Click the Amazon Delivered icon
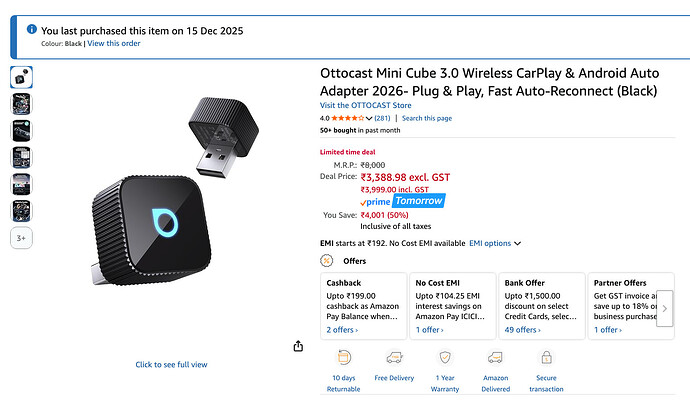Image resolution: width=690 pixels, height=402 pixels. click(x=495, y=357)
